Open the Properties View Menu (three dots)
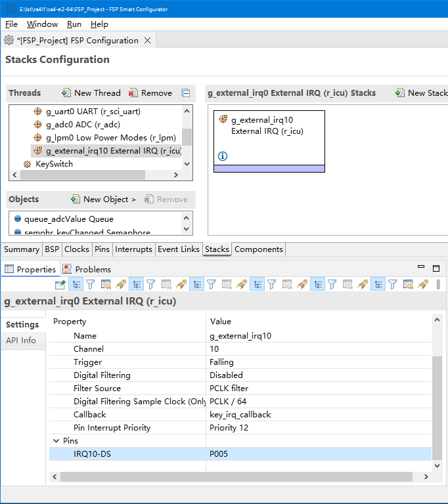The width and height of the screenshot is (448, 504). (438, 284)
